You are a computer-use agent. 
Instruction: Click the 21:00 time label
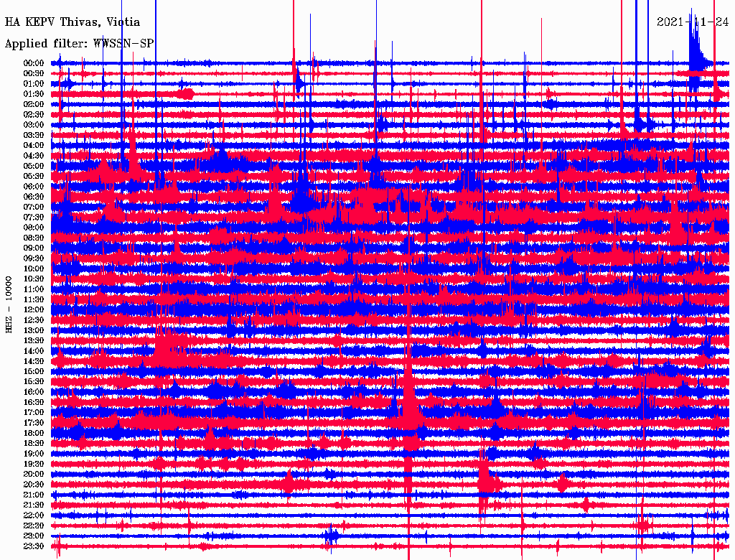click(34, 495)
